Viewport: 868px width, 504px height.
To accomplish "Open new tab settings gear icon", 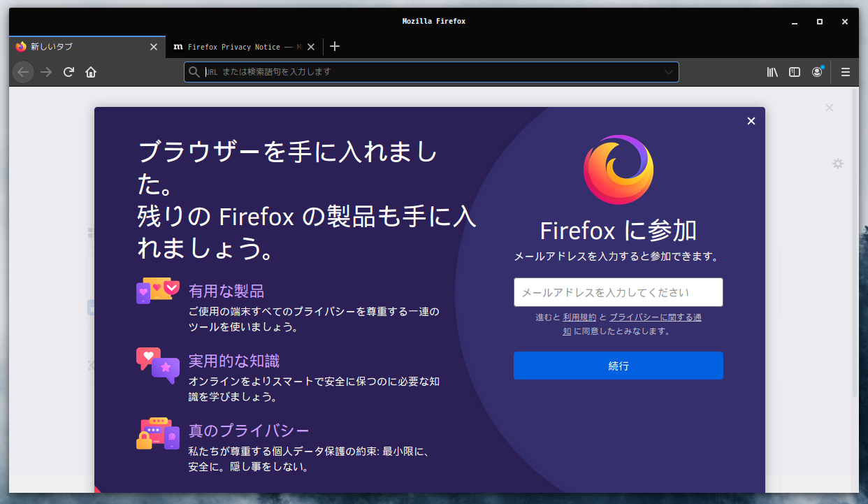I will point(838,164).
